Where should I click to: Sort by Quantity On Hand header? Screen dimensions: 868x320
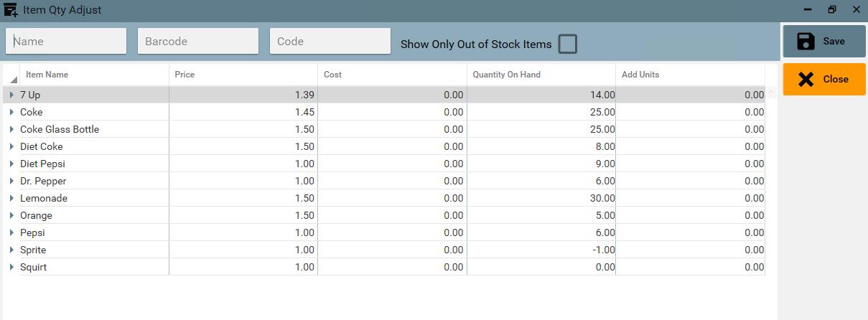(541, 75)
